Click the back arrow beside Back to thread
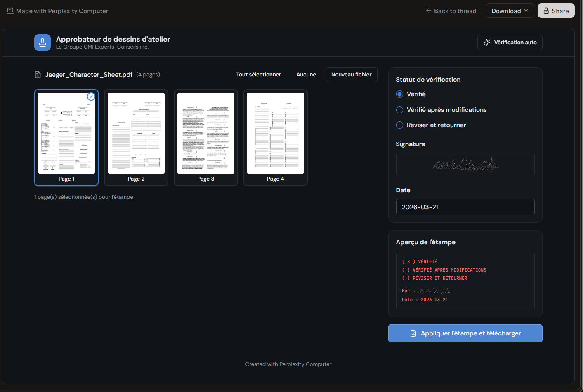This screenshot has height=392, width=583. click(428, 11)
